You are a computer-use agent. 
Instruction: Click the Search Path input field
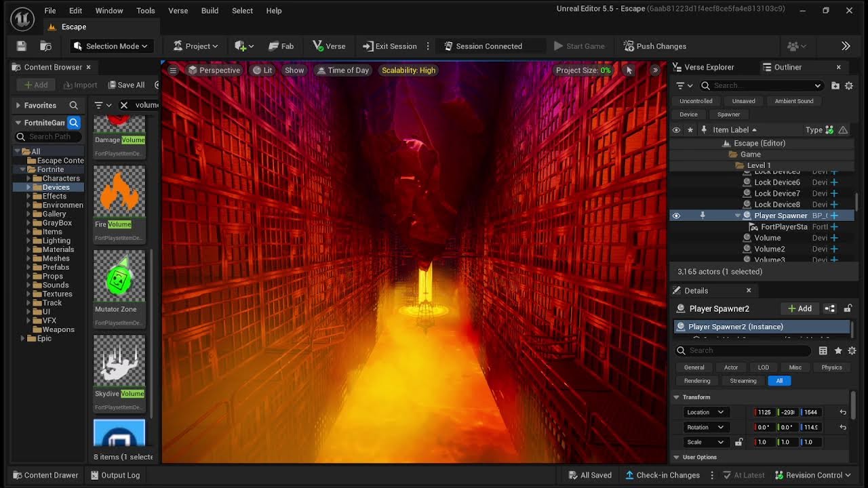coord(50,137)
